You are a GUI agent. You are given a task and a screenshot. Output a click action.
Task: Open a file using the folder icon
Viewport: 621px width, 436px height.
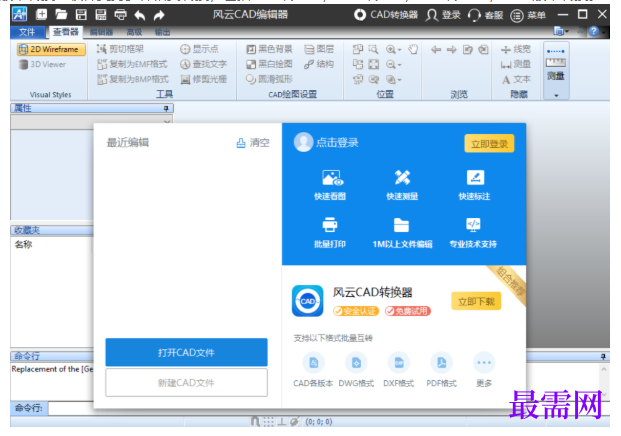click(x=61, y=15)
